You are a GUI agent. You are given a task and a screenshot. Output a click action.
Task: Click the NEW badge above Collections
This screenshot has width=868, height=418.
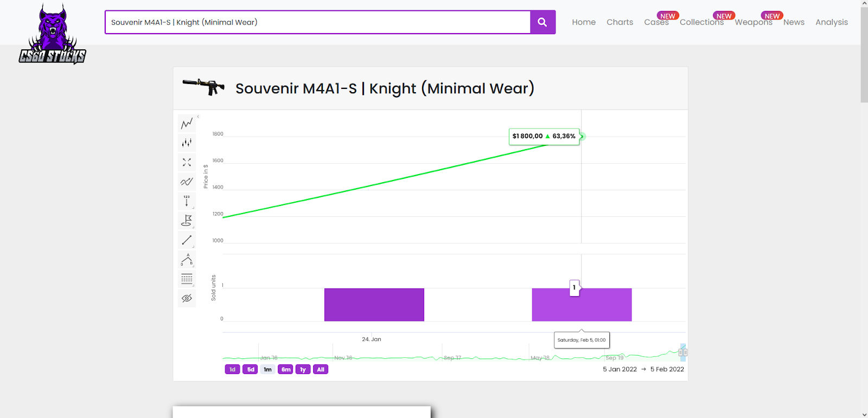point(724,16)
